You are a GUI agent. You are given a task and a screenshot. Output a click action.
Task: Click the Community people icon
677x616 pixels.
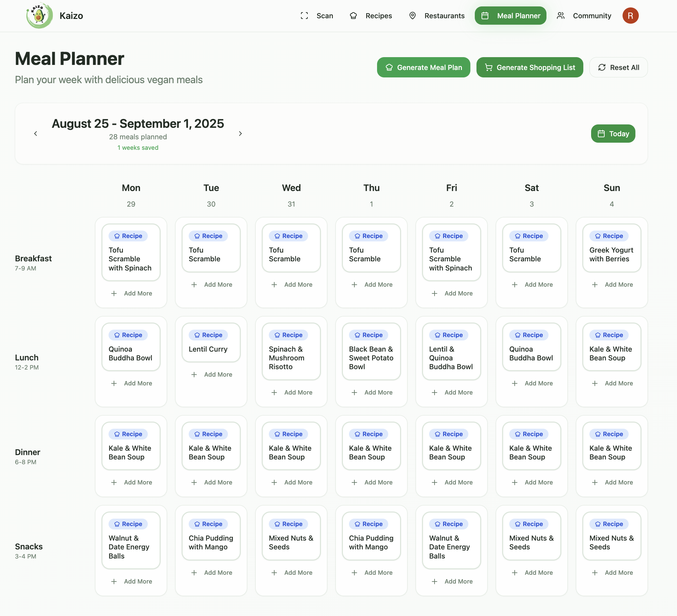[x=560, y=16]
